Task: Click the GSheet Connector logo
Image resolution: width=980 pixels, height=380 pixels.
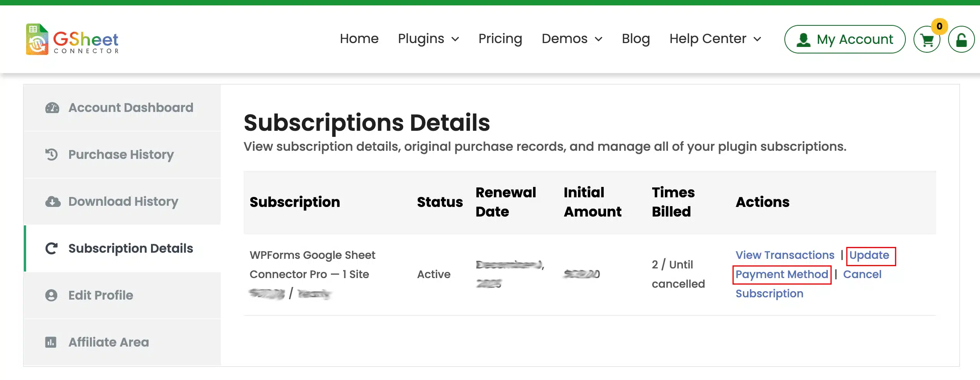Action: (72, 39)
